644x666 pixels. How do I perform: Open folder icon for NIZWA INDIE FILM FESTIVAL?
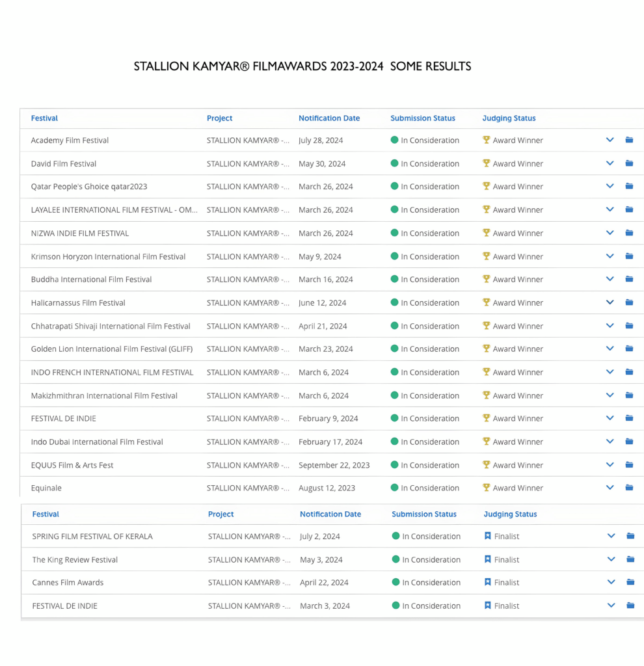click(x=629, y=233)
